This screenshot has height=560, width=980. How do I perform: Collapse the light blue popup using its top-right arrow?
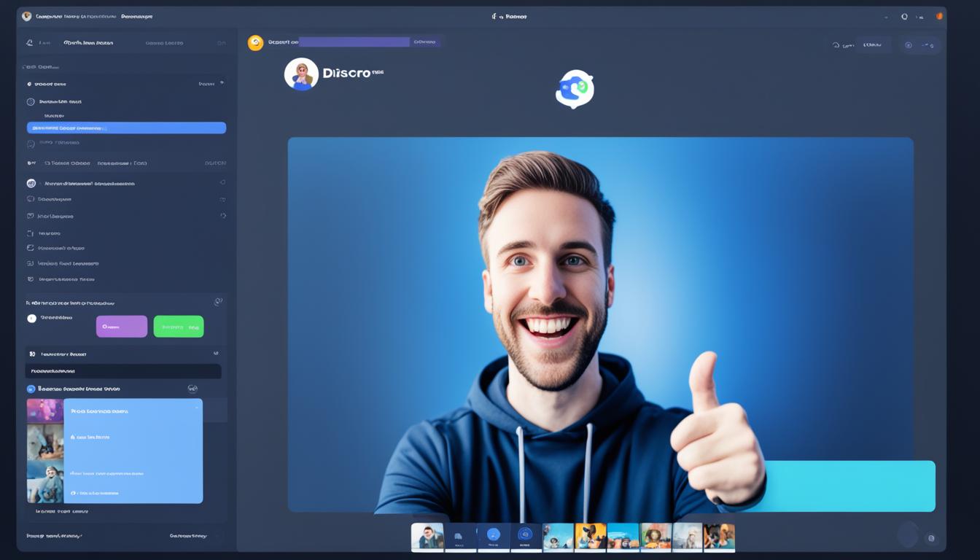195,407
